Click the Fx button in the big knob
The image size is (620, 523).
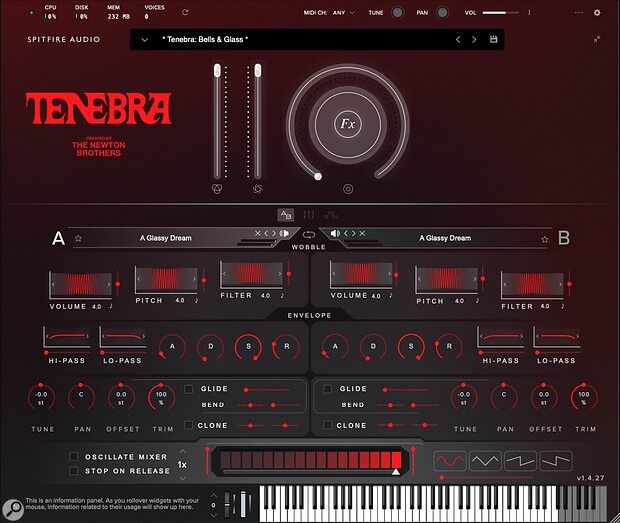348,124
